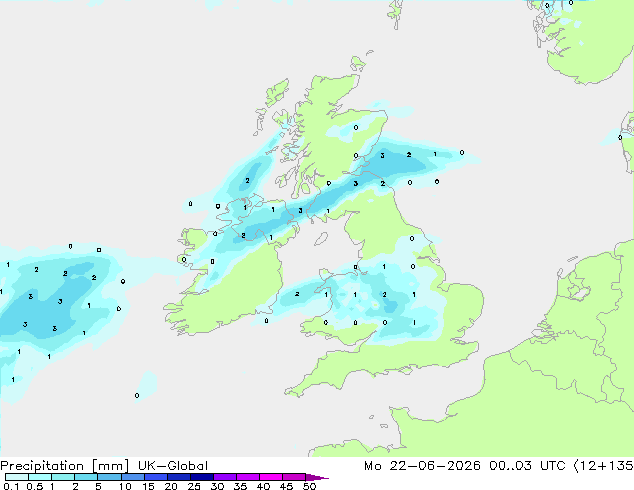
Task: Click the 15–20 mm legend swatch
Action: tap(156, 477)
